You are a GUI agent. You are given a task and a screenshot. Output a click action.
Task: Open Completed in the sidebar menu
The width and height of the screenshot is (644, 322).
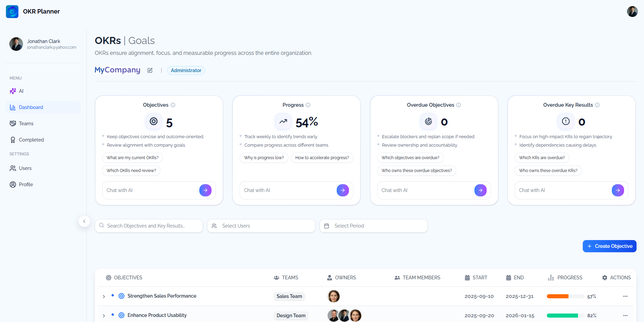tap(31, 140)
